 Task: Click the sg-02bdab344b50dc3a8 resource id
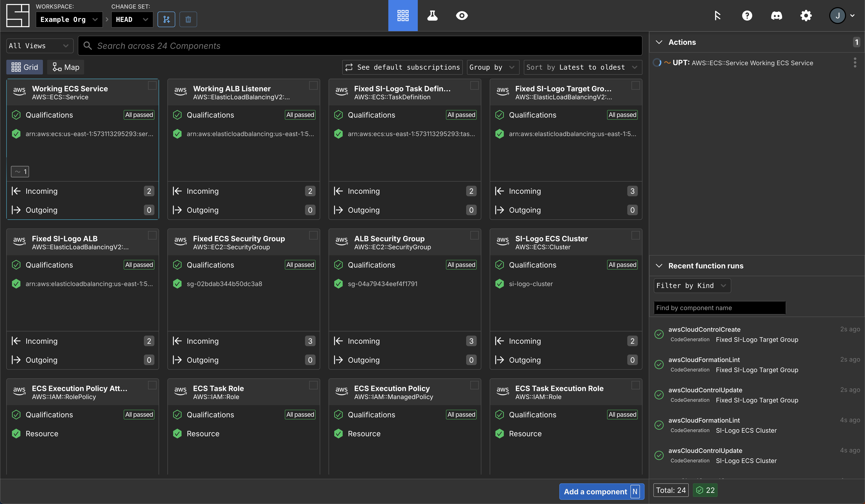pyautogui.click(x=224, y=284)
